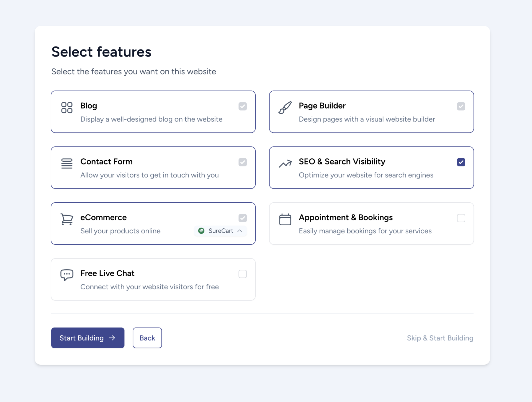Screen dimensions: 532x402
Task: Click the eCommerce shopping cart icon
Action: coord(67,219)
